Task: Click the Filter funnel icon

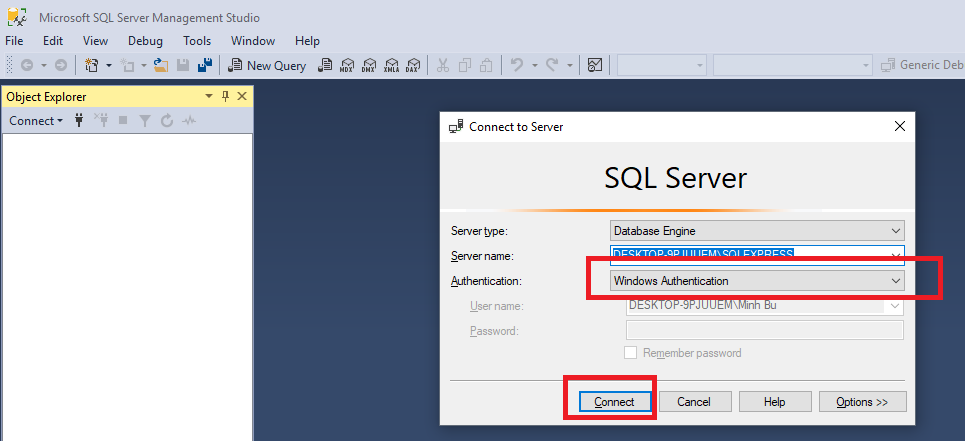Action: click(145, 121)
